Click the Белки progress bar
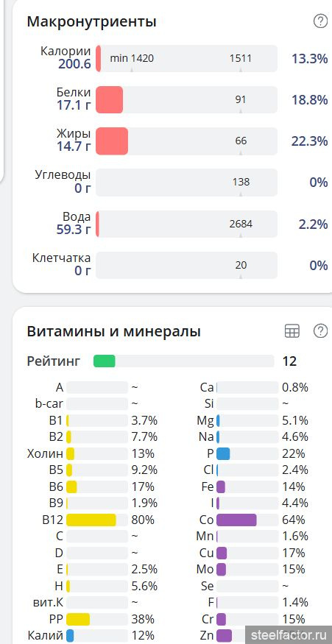The height and width of the screenshot is (644, 332). coord(186,99)
